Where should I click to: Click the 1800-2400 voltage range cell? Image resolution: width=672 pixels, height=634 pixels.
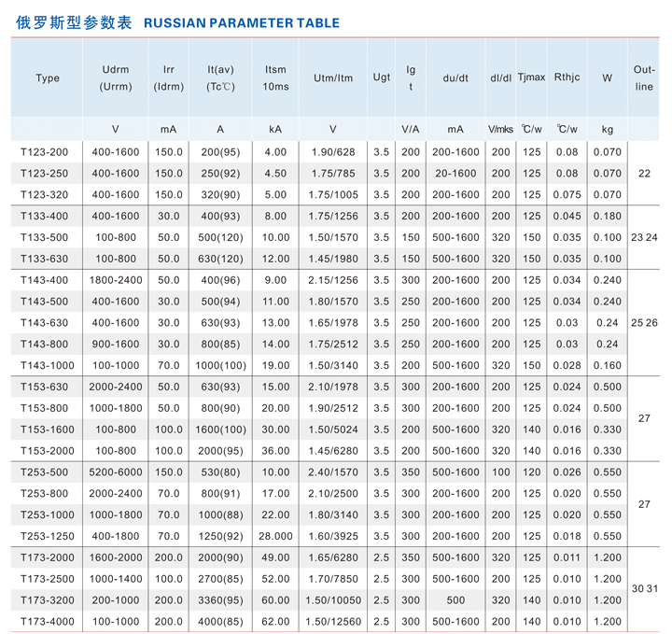click(x=116, y=280)
